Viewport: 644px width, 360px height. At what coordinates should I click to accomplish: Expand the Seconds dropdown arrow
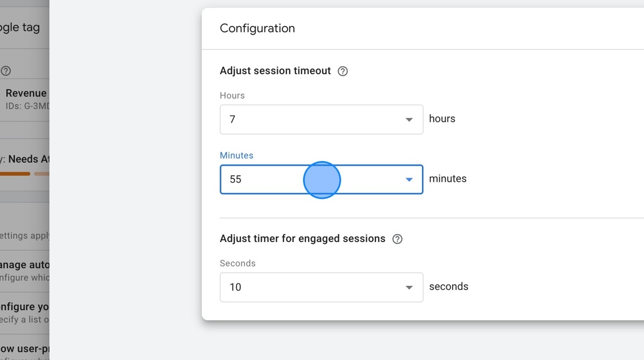click(409, 287)
